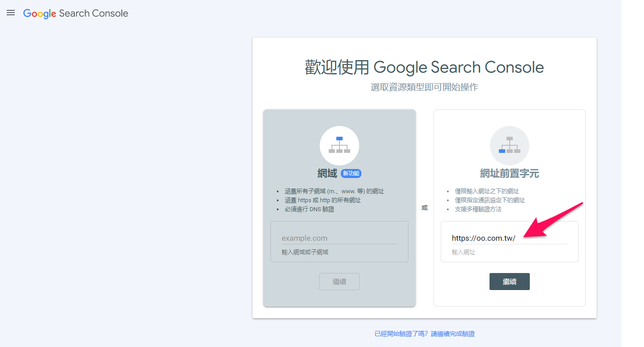Screen dimensions: 644x347
Task: Click the 新功能 badge
Action: pos(351,173)
